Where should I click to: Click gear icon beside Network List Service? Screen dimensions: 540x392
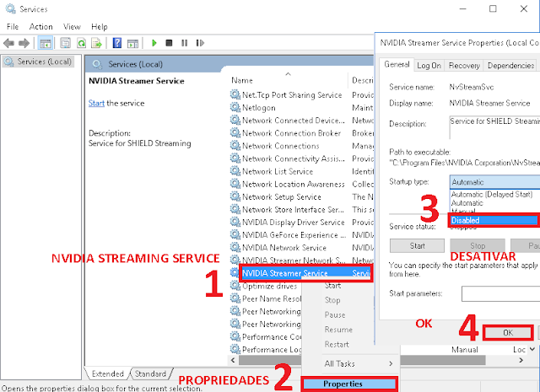[235, 171]
